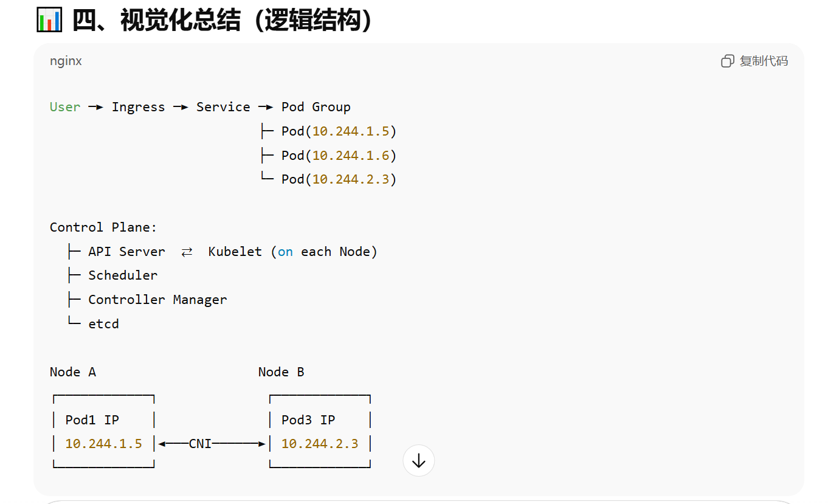828x504 pixels.
Task: Click the Scheduler entry in the tree
Action: click(123, 275)
